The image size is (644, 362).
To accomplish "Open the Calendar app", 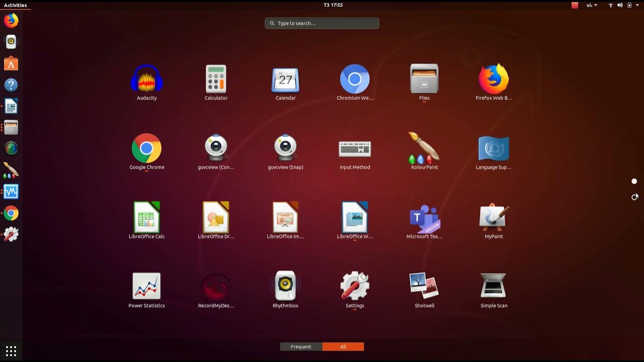I will coord(285,82).
